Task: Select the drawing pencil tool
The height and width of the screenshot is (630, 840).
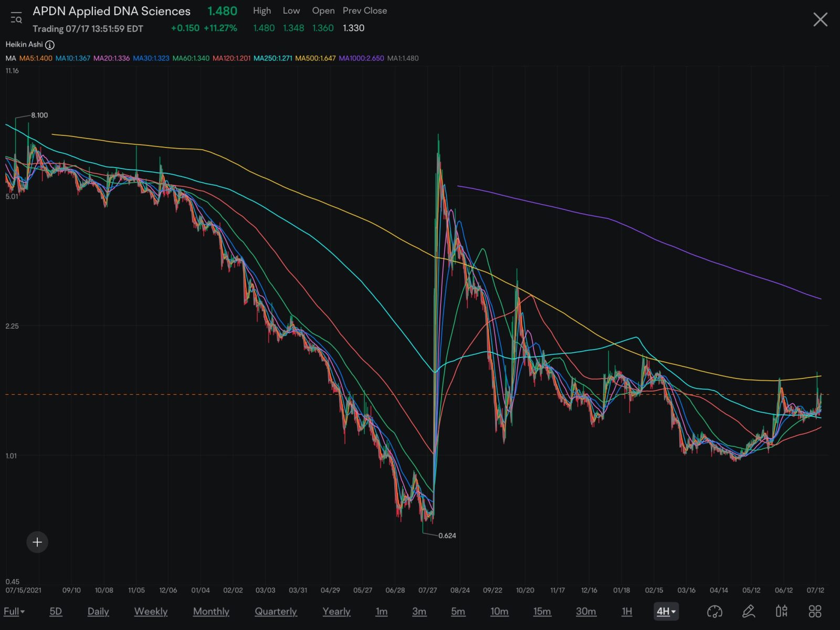Action: [749, 611]
